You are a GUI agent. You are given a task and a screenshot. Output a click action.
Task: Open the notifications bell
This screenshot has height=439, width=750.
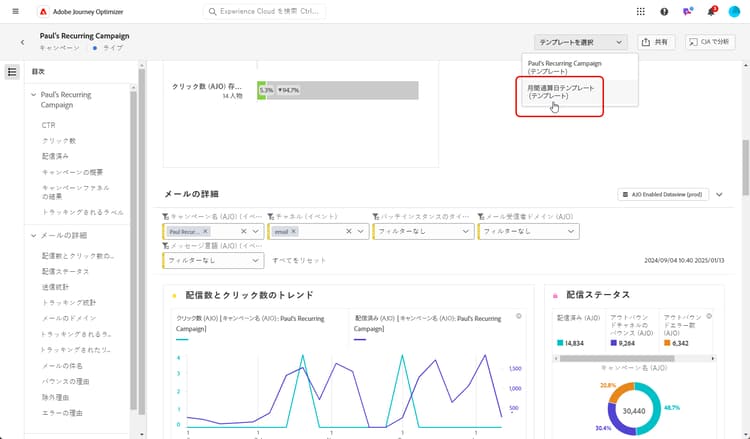pos(711,12)
